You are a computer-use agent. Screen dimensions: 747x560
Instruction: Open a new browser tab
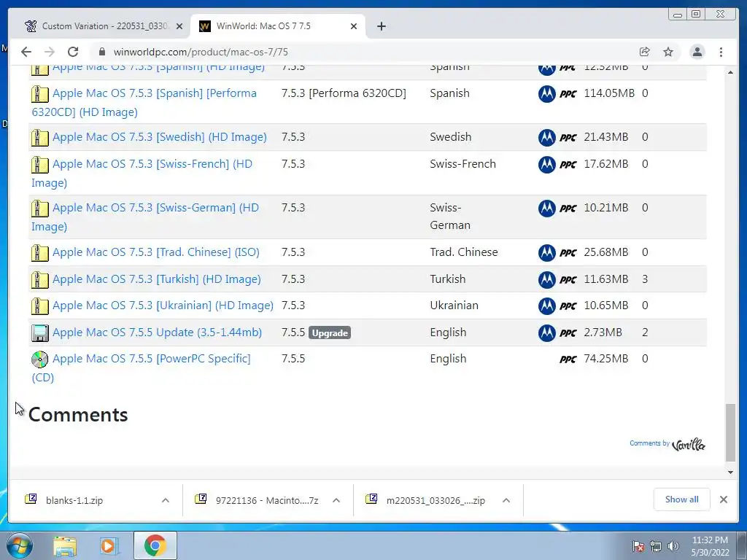click(381, 26)
